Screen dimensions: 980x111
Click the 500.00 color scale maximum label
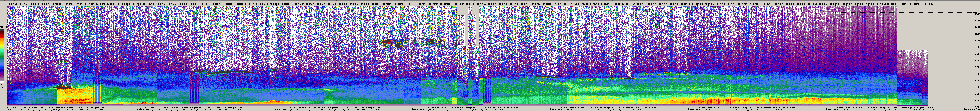3,27
